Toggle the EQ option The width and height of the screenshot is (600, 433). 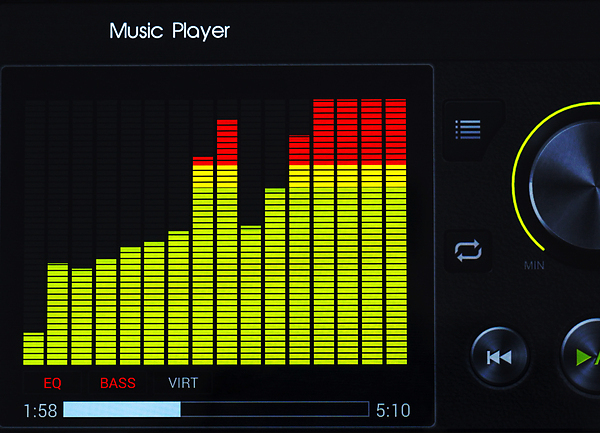[x=53, y=383]
